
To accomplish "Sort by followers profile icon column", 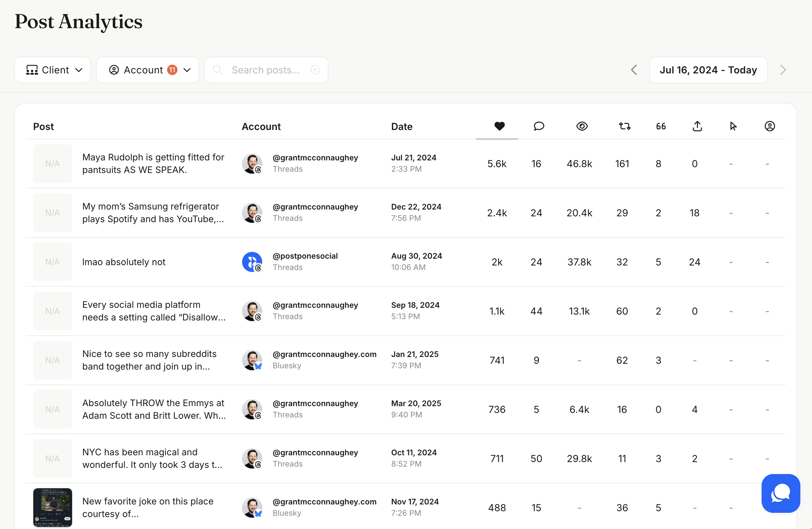I will [x=769, y=126].
